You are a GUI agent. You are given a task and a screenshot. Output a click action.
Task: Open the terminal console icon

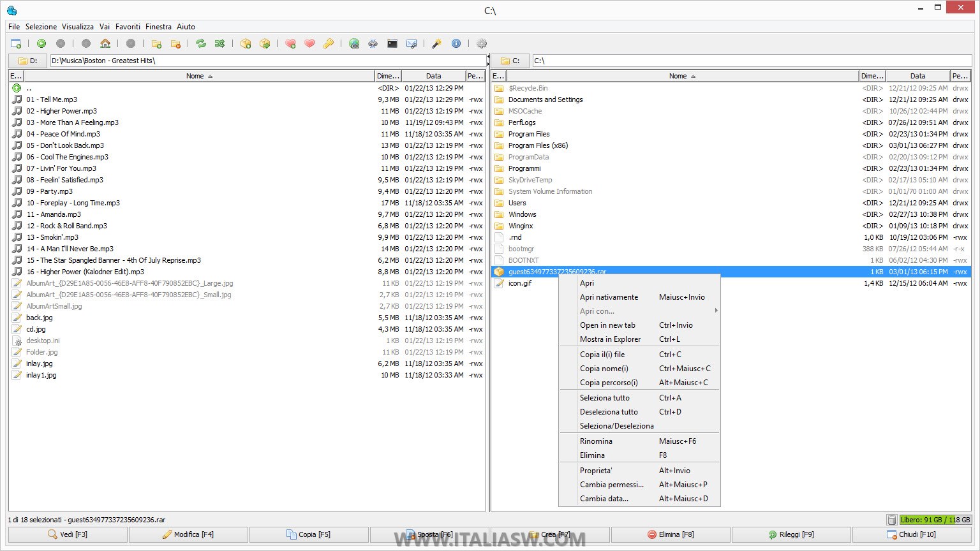(x=392, y=43)
